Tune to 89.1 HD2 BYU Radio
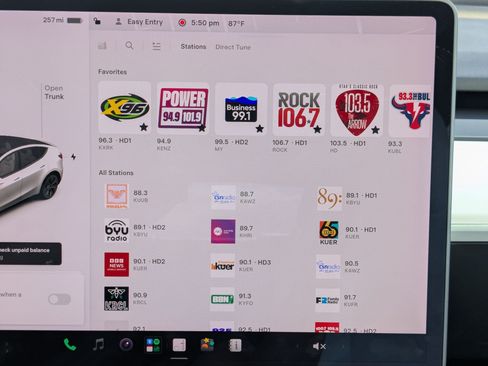This screenshot has height=366, width=488. (x=135, y=230)
